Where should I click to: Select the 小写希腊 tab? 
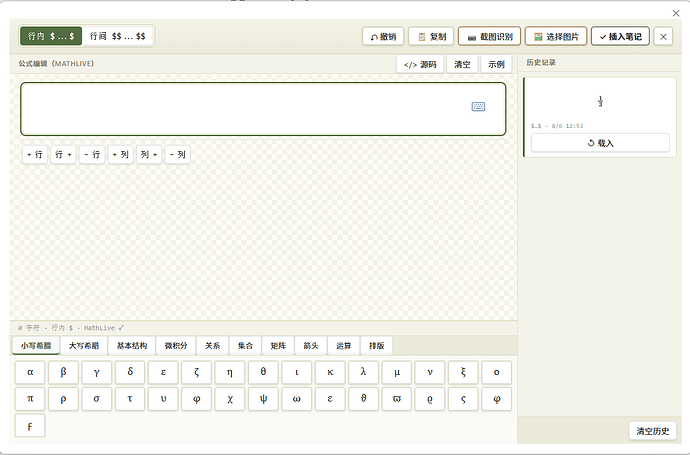coord(36,346)
